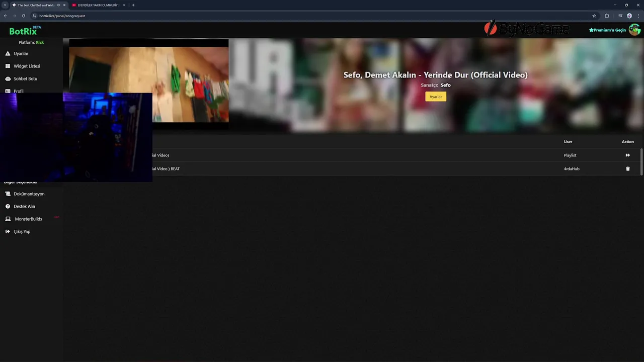Open Destek Alın sidebar item
This screenshot has height=362, width=644.
coord(24,206)
